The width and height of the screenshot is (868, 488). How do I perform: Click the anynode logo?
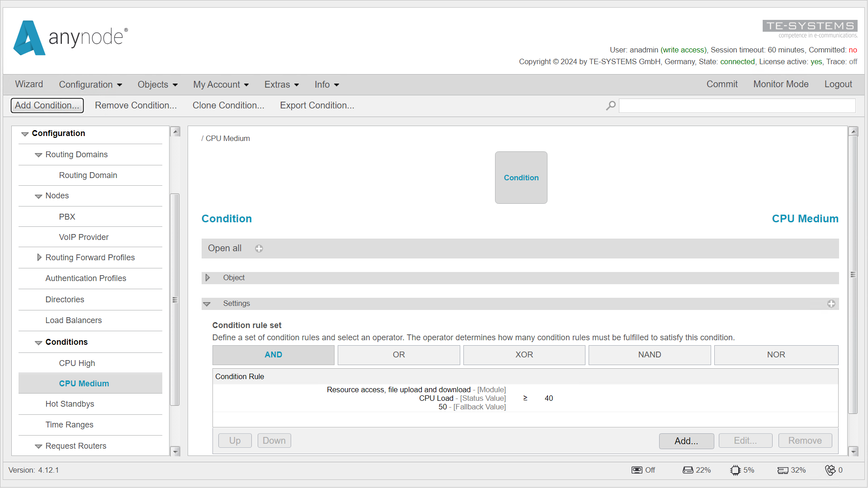[70, 38]
